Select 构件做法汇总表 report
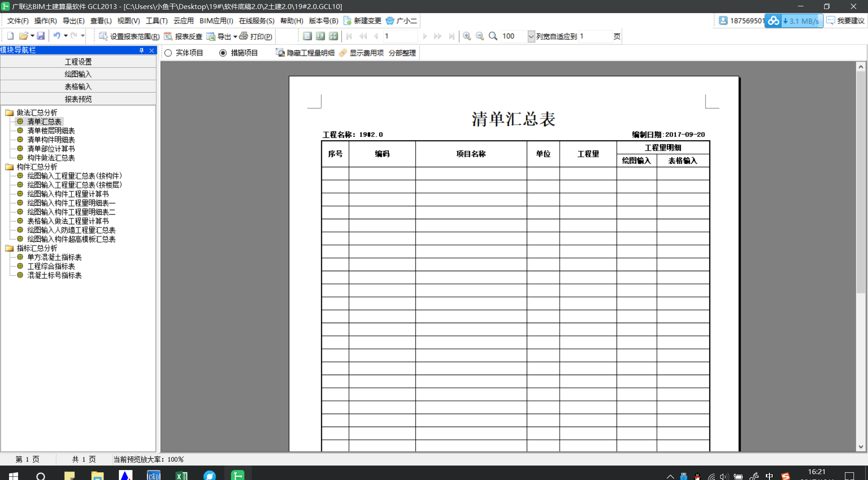Screen dimensions: 868x480 click(51, 158)
